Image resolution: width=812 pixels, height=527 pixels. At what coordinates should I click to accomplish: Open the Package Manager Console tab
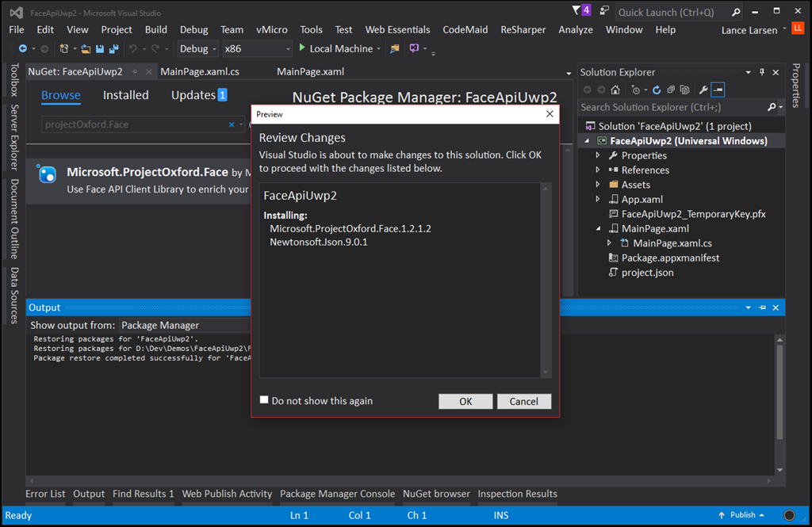(x=337, y=494)
